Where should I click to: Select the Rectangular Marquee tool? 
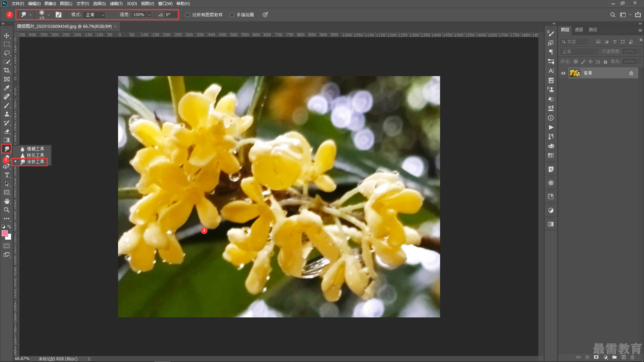pos(7,44)
